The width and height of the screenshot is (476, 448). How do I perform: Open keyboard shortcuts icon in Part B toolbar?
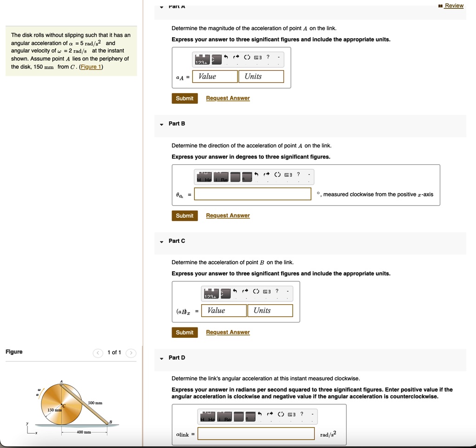[x=288, y=175]
